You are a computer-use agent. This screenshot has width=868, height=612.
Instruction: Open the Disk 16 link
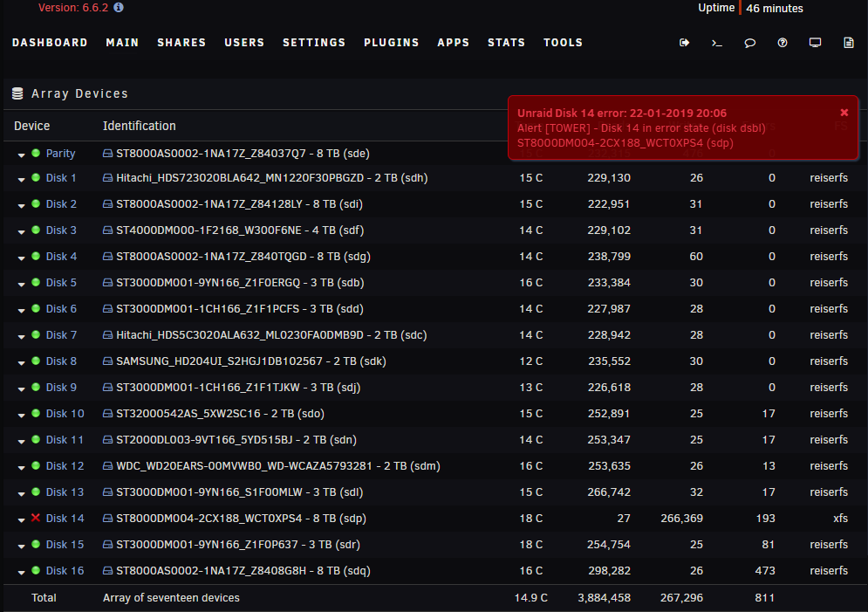pos(65,570)
